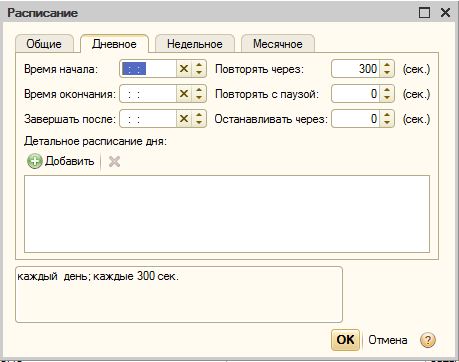This screenshot has width=459, height=362.
Task: Click the green plus Добавить icon
Action: click(35, 161)
